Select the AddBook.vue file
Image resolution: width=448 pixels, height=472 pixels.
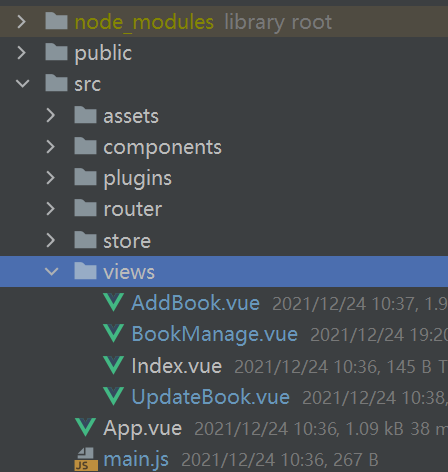coord(195,303)
